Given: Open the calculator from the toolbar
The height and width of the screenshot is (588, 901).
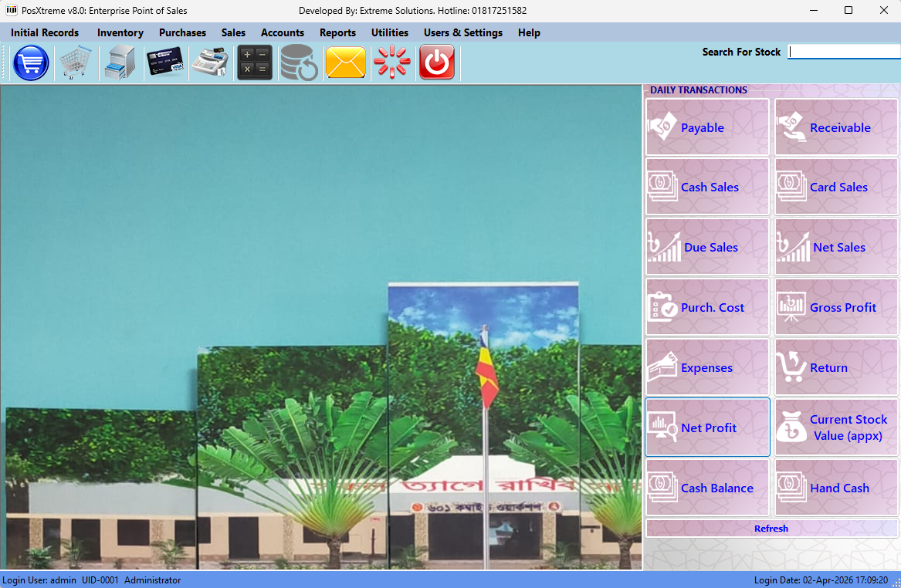Looking at the screenshot, I should point(254,63).
